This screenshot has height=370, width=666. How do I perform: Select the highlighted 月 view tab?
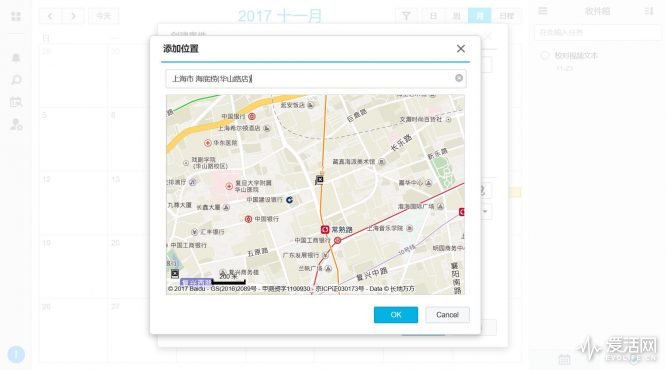point(480,16)
